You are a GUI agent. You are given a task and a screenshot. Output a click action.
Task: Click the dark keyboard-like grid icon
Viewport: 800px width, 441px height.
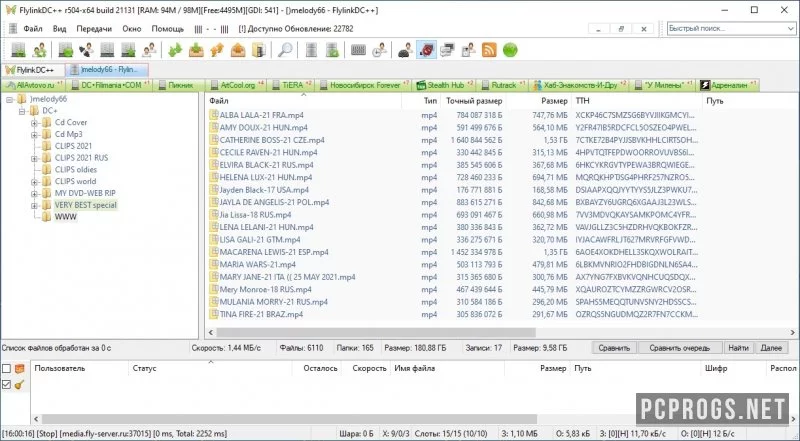[358, 50]
